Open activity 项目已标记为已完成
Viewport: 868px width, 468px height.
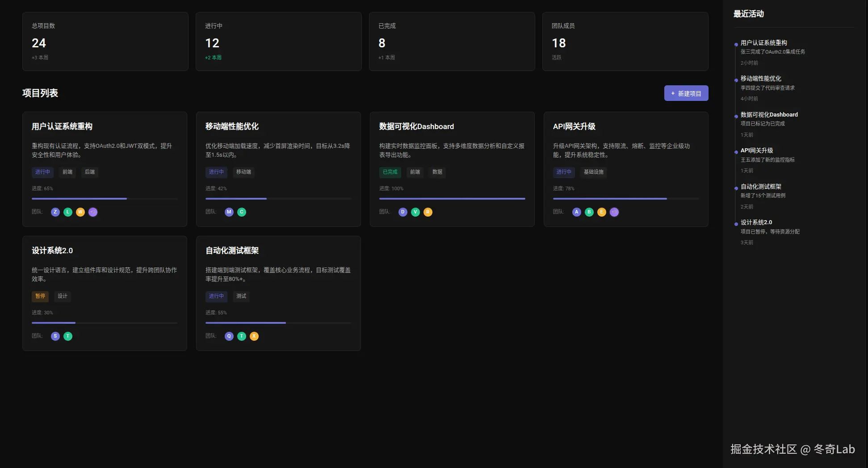[763, 124]
